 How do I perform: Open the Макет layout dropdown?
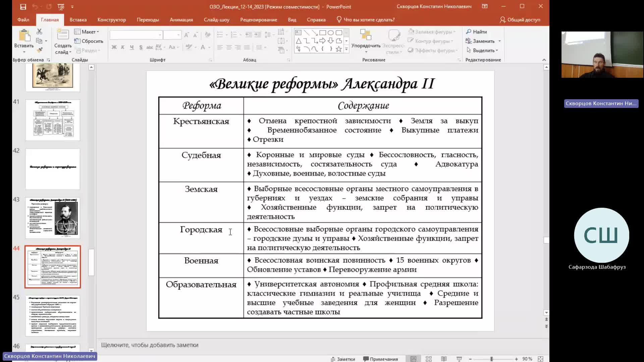point(87,32)
